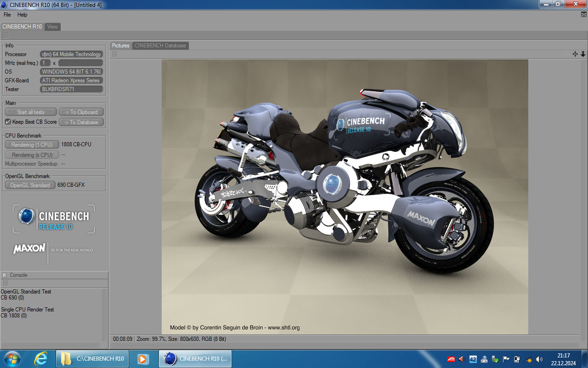The height and width of the screenshot is (368, 588).
Task: Open the File menu
Action: 7,15
